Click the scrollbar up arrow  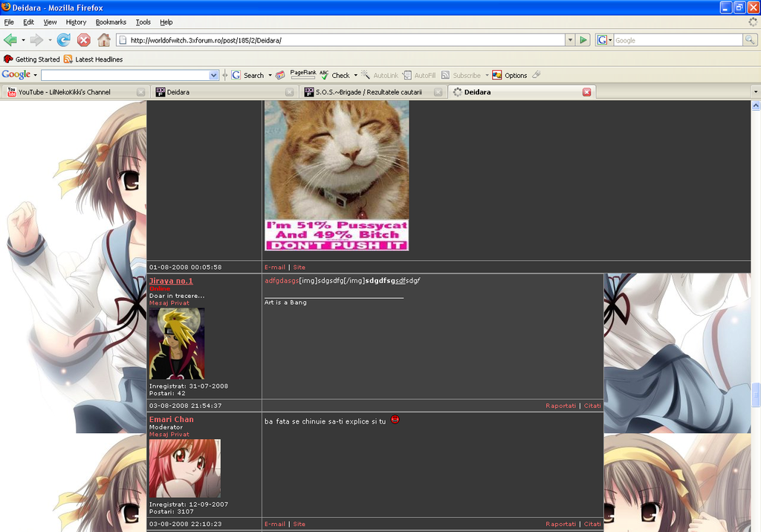coord(756,106)
